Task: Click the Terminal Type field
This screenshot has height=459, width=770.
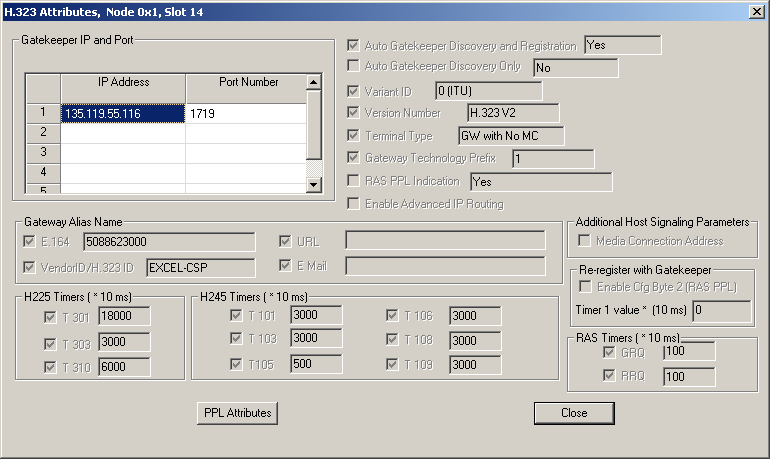Action: (510, 136)
